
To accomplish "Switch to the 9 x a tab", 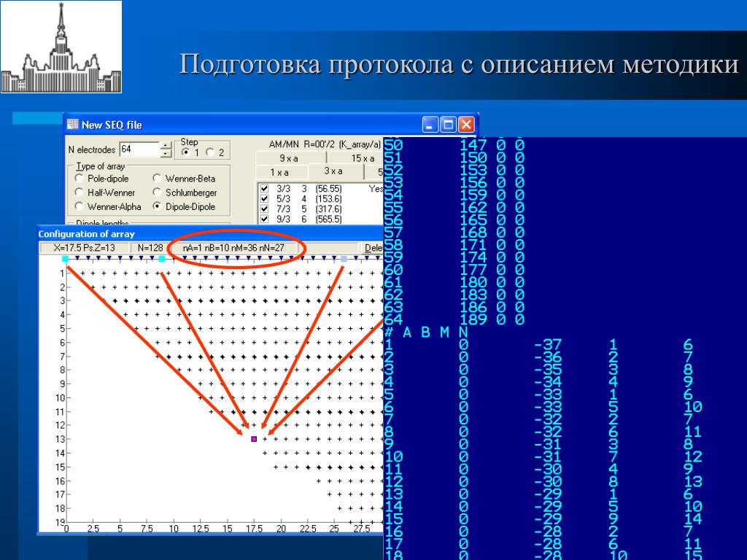I will pos(290,158).
